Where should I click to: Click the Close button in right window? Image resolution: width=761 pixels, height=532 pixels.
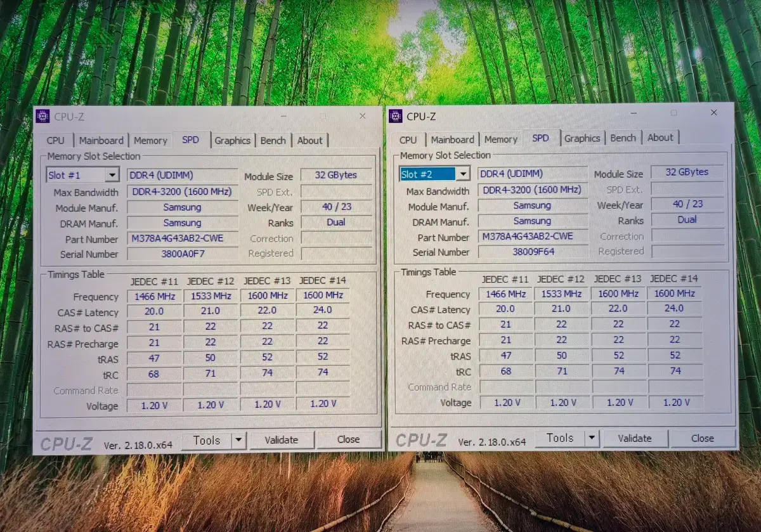point(703,438)
